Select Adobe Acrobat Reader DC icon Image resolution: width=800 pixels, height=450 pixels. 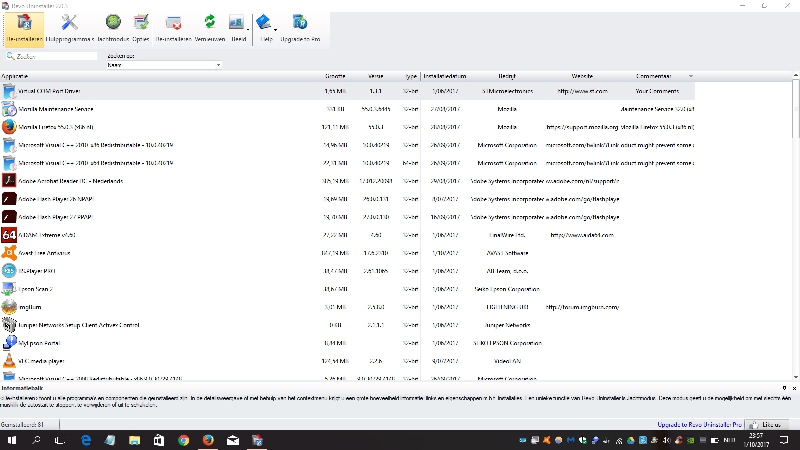pyautogui.click(x=9, y=181)
